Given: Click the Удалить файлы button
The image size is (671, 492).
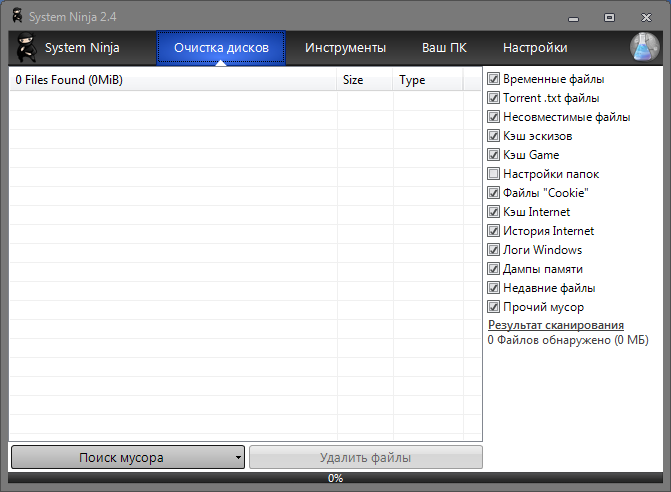Looking at the screenshot, I should click(365, 457).
